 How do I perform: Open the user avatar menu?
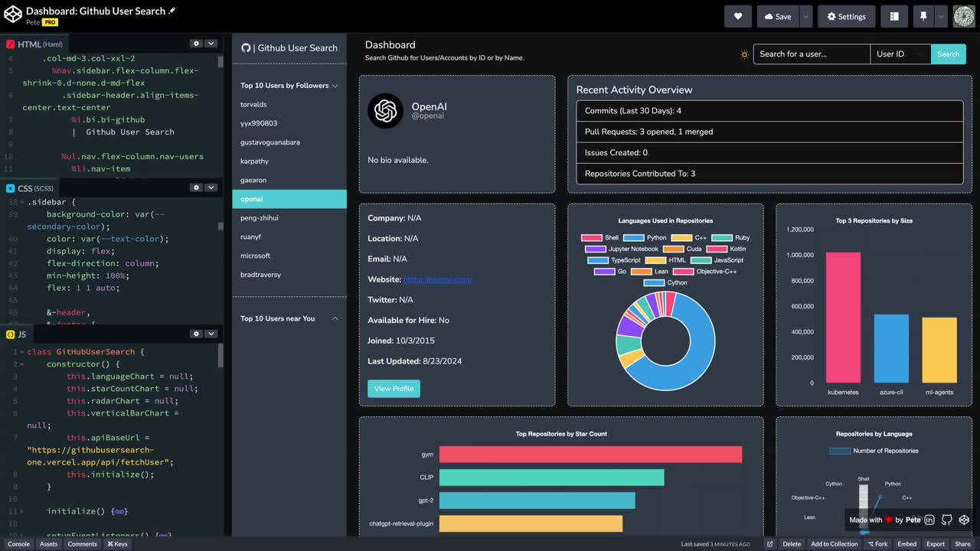(964, 16)
